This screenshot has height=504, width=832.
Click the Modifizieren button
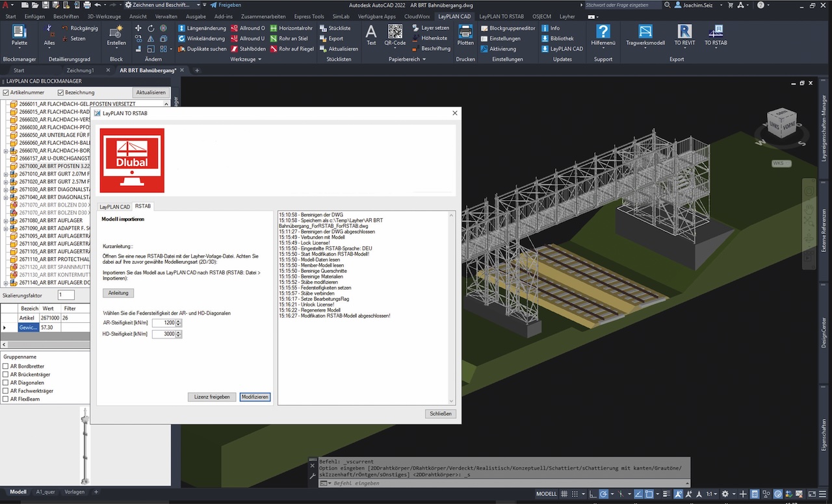pos(255,397)
